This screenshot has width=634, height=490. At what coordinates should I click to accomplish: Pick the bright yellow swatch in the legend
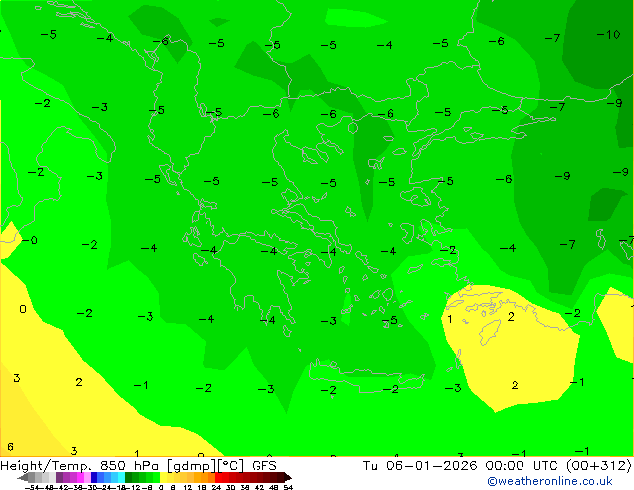coord(163,477)
